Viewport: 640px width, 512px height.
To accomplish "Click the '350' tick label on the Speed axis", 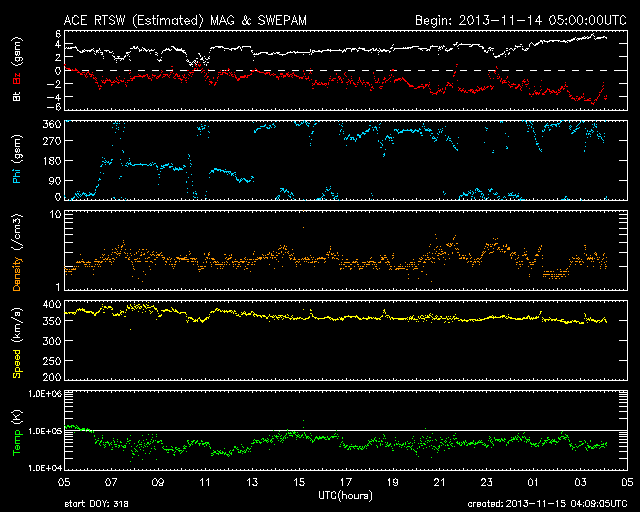I will tap(52, 321).
